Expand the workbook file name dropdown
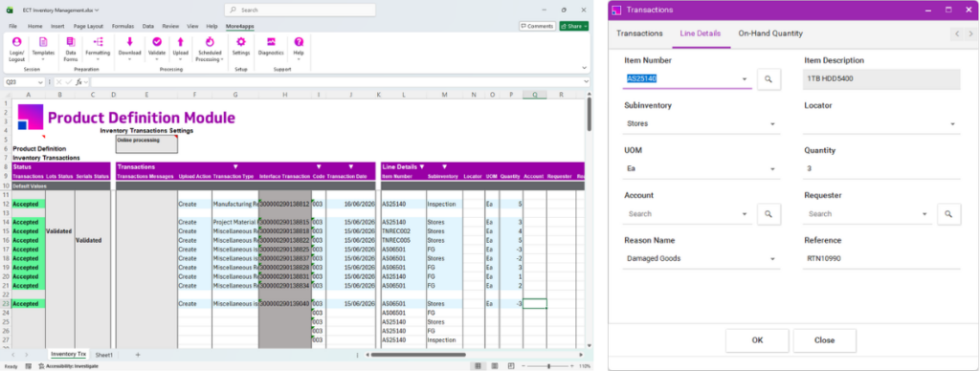 pos(97,10)
